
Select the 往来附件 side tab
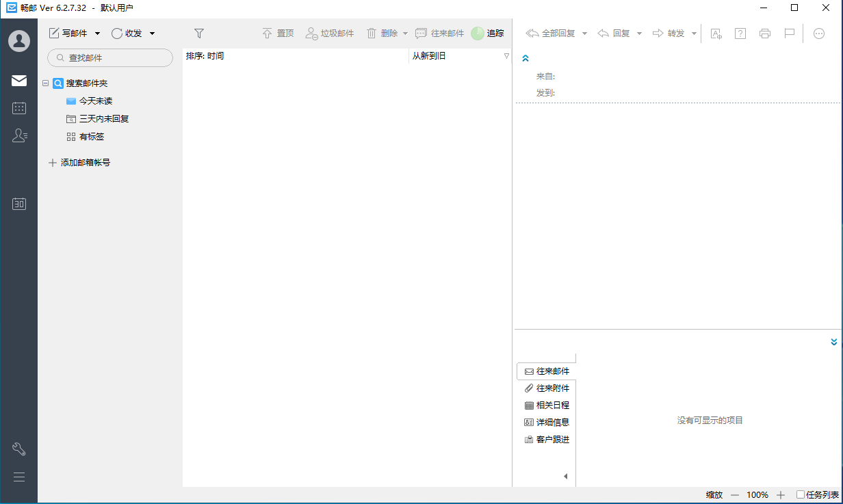[x=547, y=388]
